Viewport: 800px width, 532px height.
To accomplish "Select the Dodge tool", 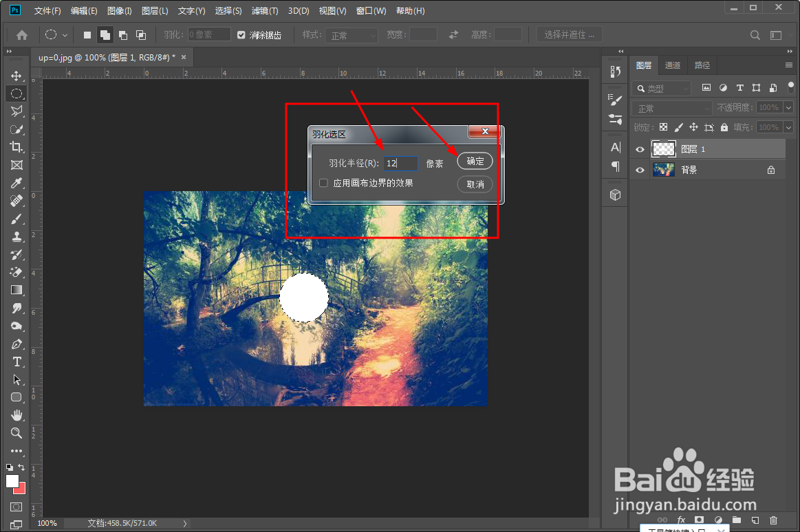I will (x=17, y=326).
